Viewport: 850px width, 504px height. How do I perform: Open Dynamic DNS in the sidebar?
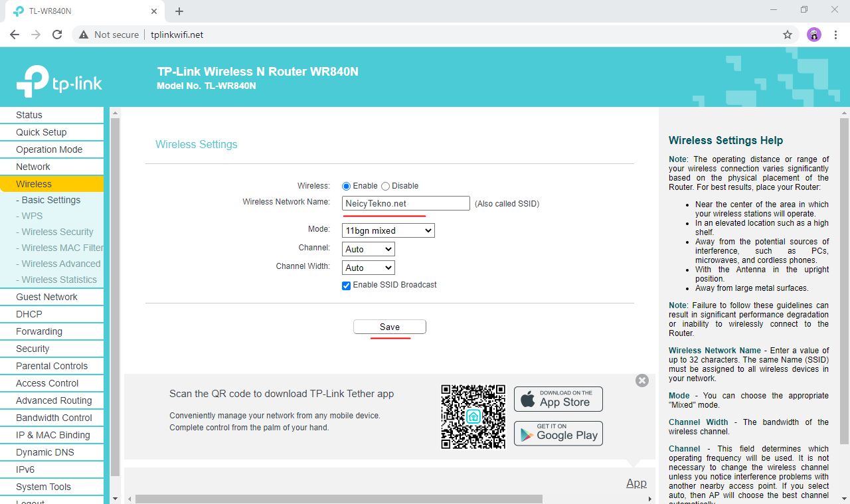click(x=52, y=452)
